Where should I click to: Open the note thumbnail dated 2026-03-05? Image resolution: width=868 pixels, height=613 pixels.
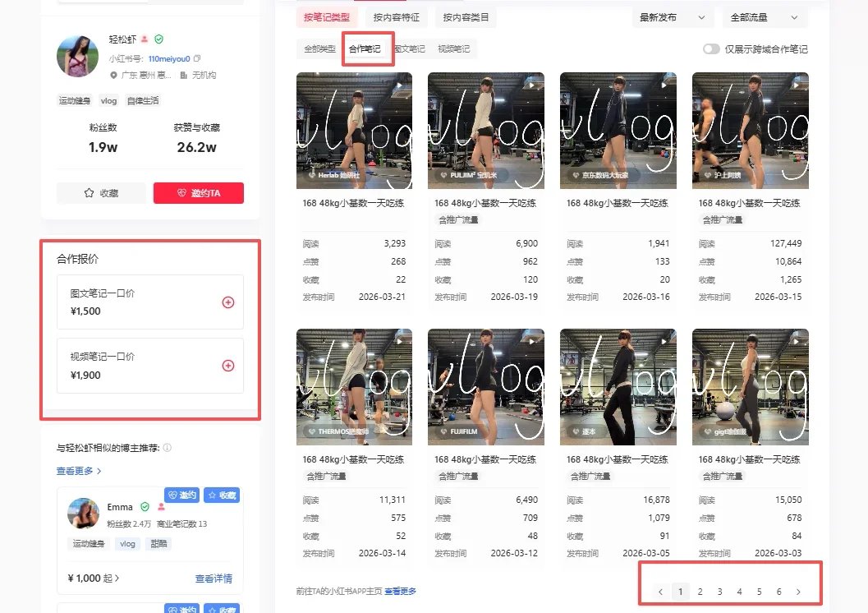point(618,387)
